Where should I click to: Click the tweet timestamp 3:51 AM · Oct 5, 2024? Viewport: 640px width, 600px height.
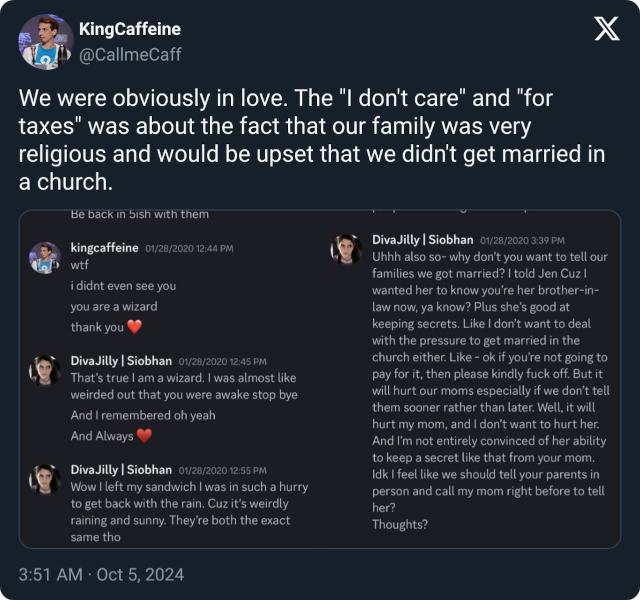pyautogui.click(x=101, y=575)
